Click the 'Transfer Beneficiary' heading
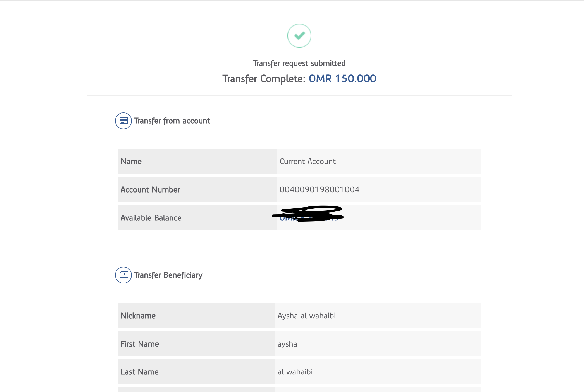The height and width of the screenshot is (392, 584). click(x=168, y=275)
